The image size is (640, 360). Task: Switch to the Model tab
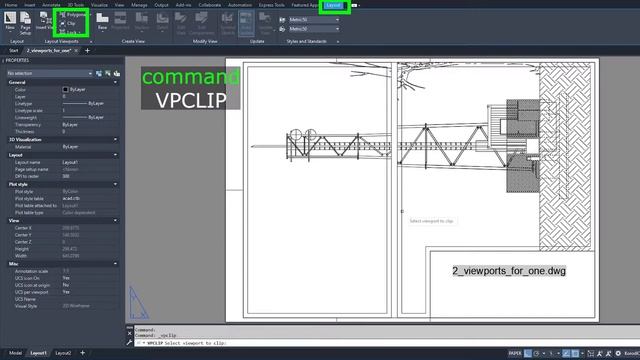point(16,353)
